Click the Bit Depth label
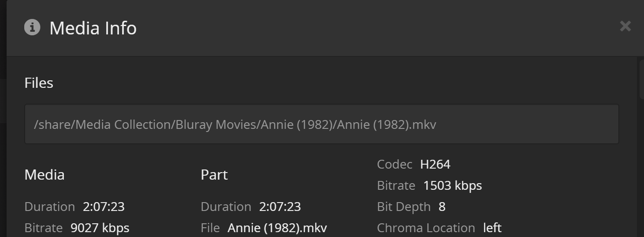The width and height of the screenshot is (644, 237). pyautogui.click(x=404, y=207)
